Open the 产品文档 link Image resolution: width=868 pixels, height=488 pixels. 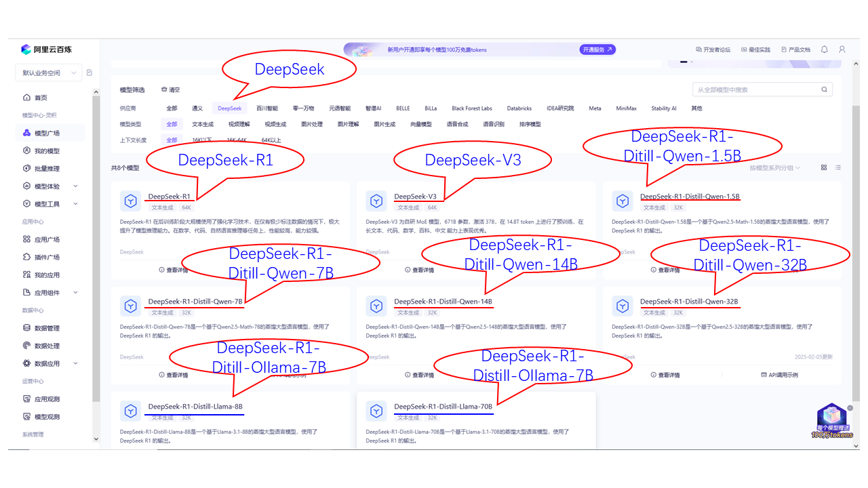pyautogui.click(x=796, y=49)
